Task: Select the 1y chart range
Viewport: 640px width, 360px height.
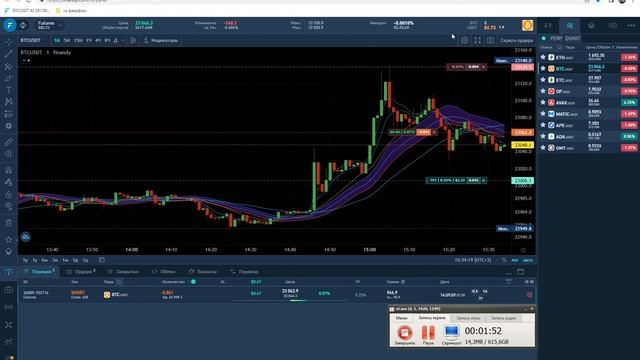Action: [35, 260]
